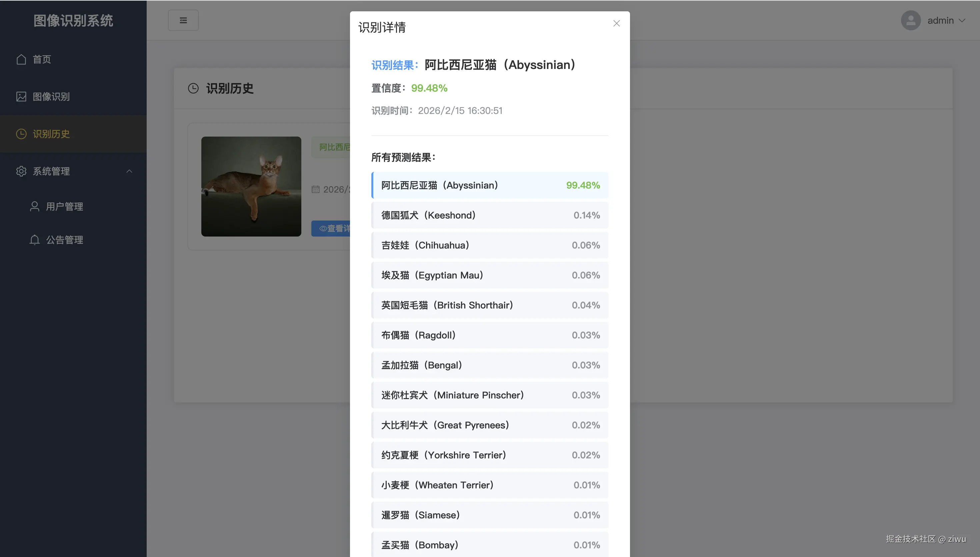Open 图像识别 via its image icon
The image size is (980, 557).
point(21,96)
